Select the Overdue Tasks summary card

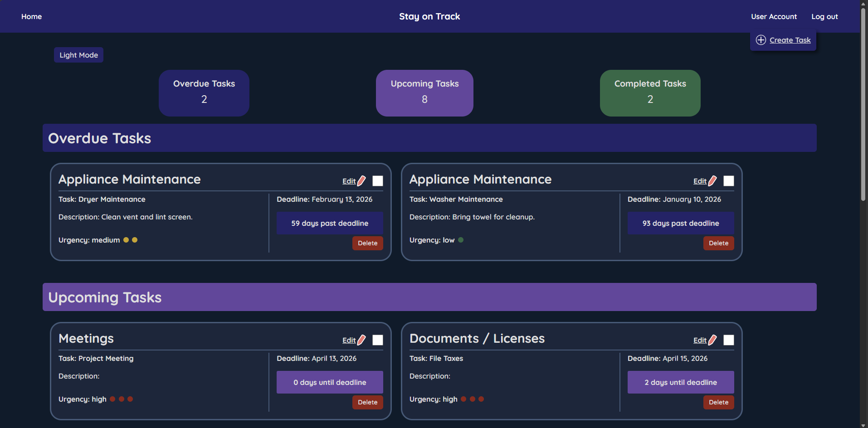pyautogui.click(x=204, y=93)
